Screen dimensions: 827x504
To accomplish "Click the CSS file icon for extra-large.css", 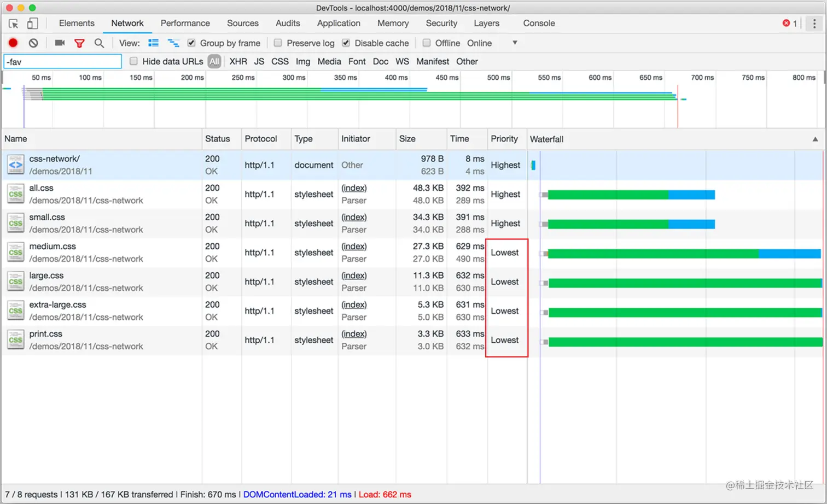I will (x=16, y=310).
